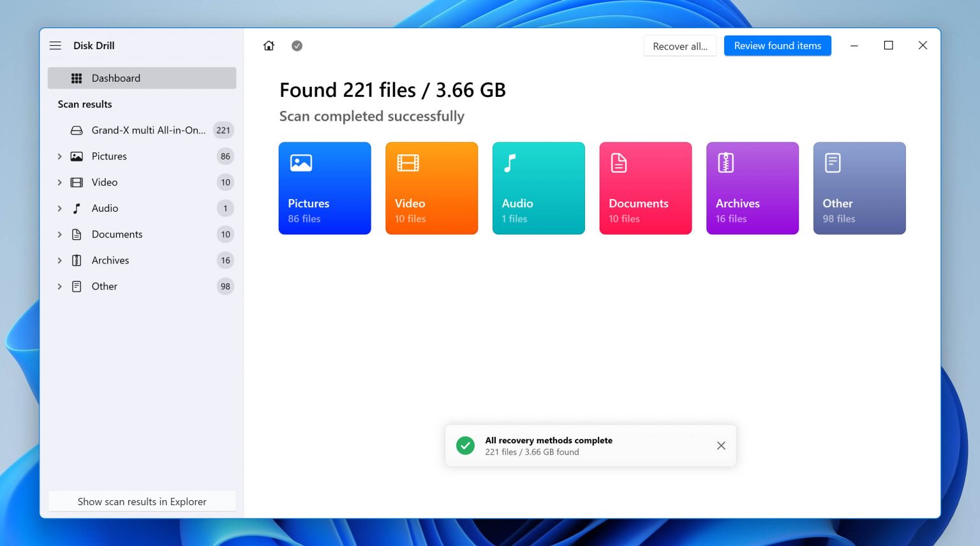The width and height of the screenshot is (980, 546).
Task: Dismiss the recovery complete notification
Action: tap(721, 445)
